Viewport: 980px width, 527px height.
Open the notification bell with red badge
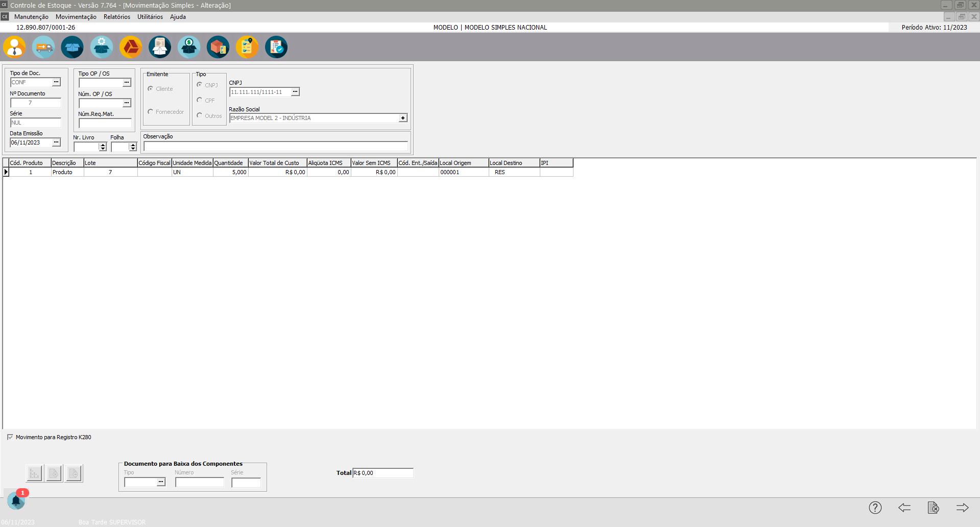click(x=16, y=501)
